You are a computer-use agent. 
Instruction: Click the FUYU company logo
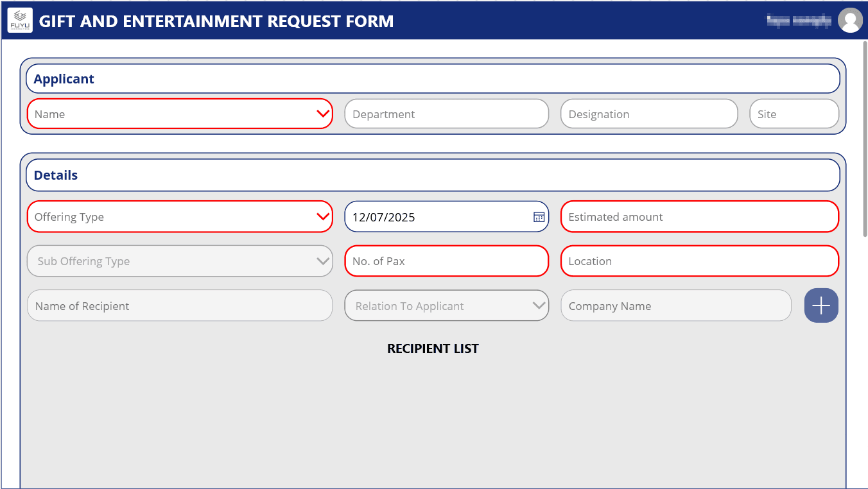[x=19, y=20]
